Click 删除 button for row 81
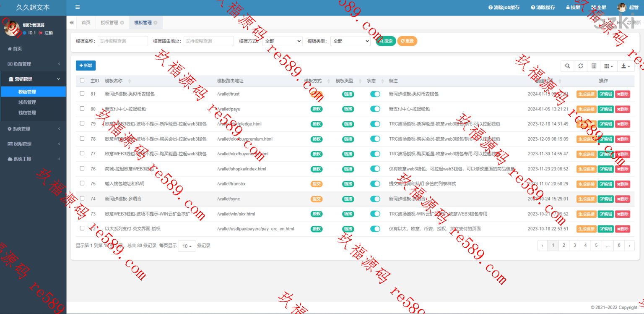 click(x=623, y=94)
